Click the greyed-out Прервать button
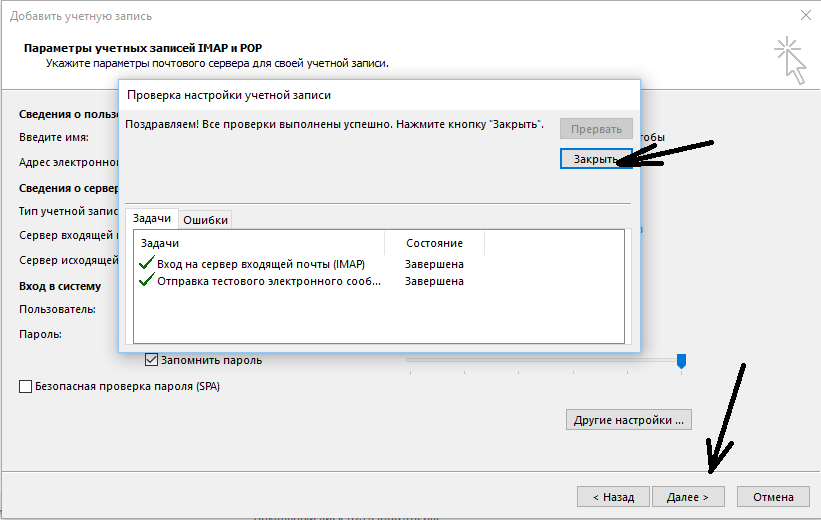The width and height of the screenshot is (821, 520). 596,129
